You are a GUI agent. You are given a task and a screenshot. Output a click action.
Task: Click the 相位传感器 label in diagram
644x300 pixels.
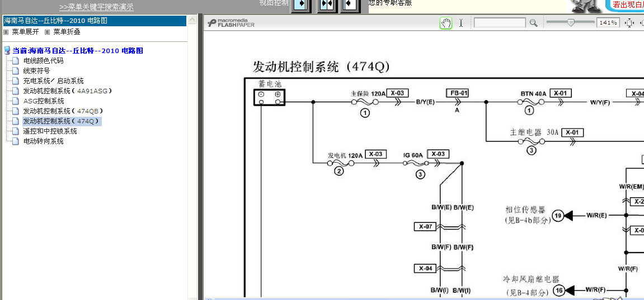pos(525,210)
